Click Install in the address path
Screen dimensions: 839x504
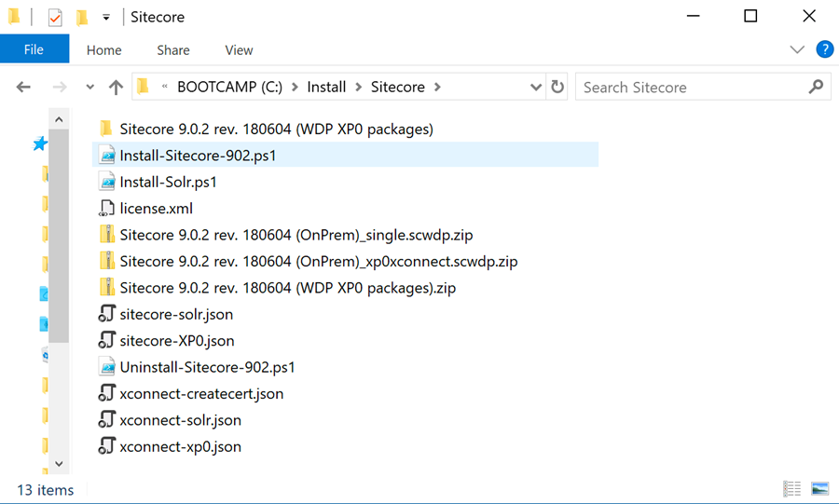coord(326,87)
